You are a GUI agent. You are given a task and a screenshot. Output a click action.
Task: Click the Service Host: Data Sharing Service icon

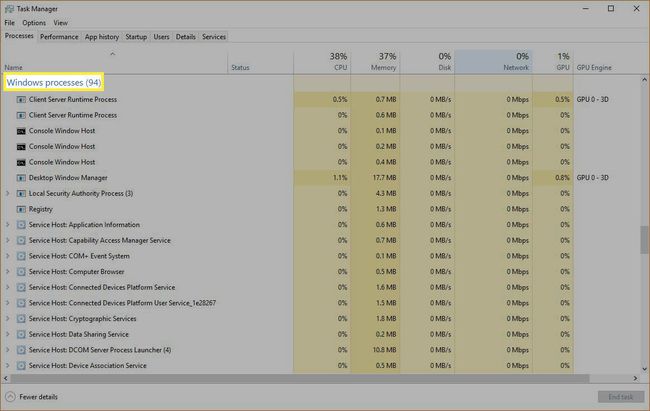(21, 335)
